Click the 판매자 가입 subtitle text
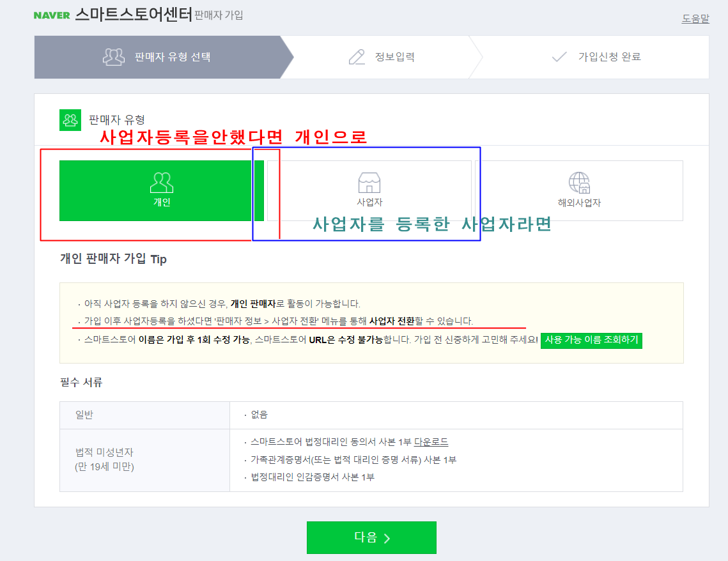Screen dimensions: 728x561 [219, 15]
